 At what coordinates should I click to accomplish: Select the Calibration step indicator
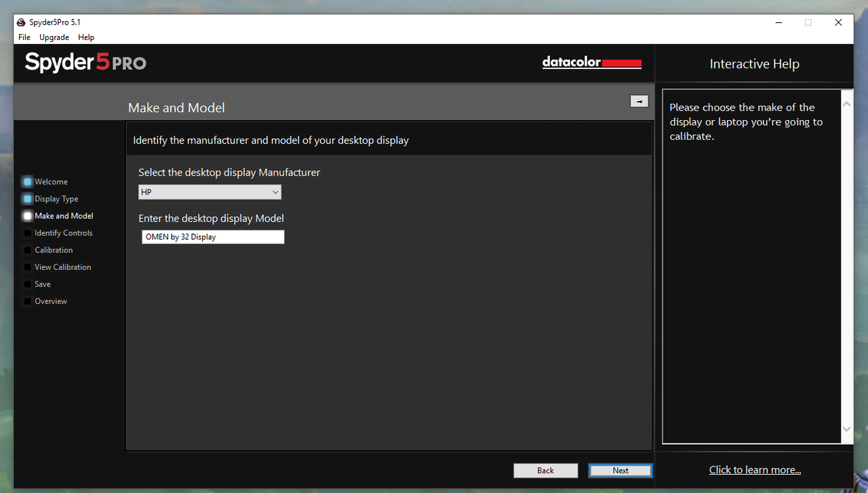click(x=27, y=250)
